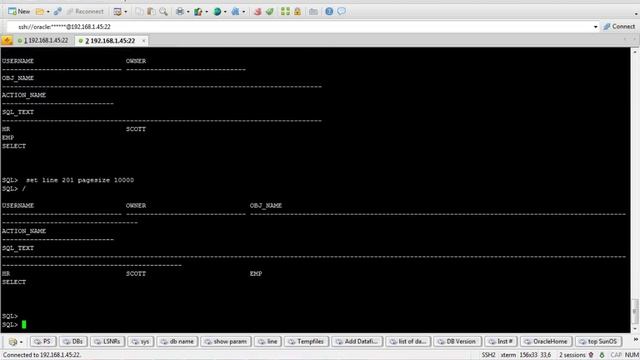Run the PS quick command
The image size is (640, 360).
click(x=42, y=341)
